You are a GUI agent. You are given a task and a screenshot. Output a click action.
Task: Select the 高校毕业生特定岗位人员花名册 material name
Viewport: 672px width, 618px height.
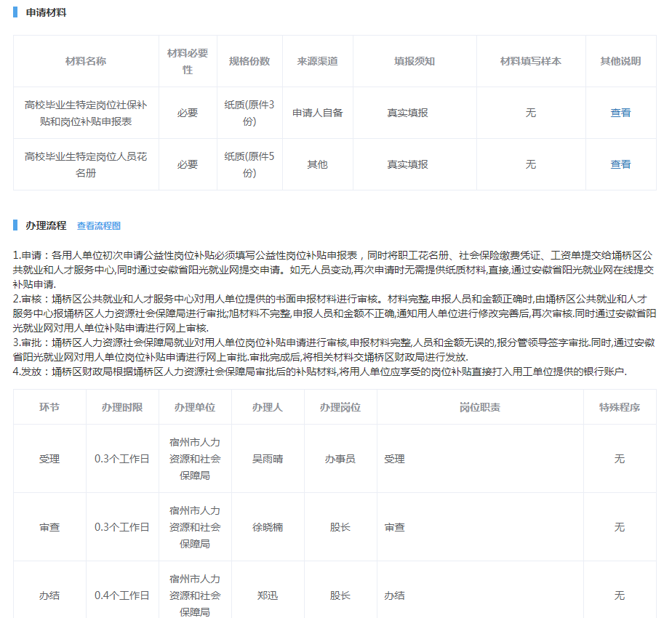(x=86, y=164)
